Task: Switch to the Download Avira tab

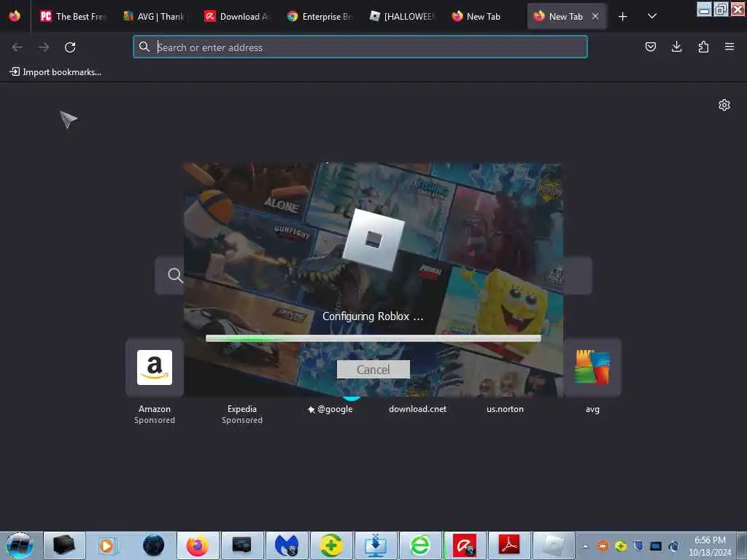Action: click(x=237, y=16)
